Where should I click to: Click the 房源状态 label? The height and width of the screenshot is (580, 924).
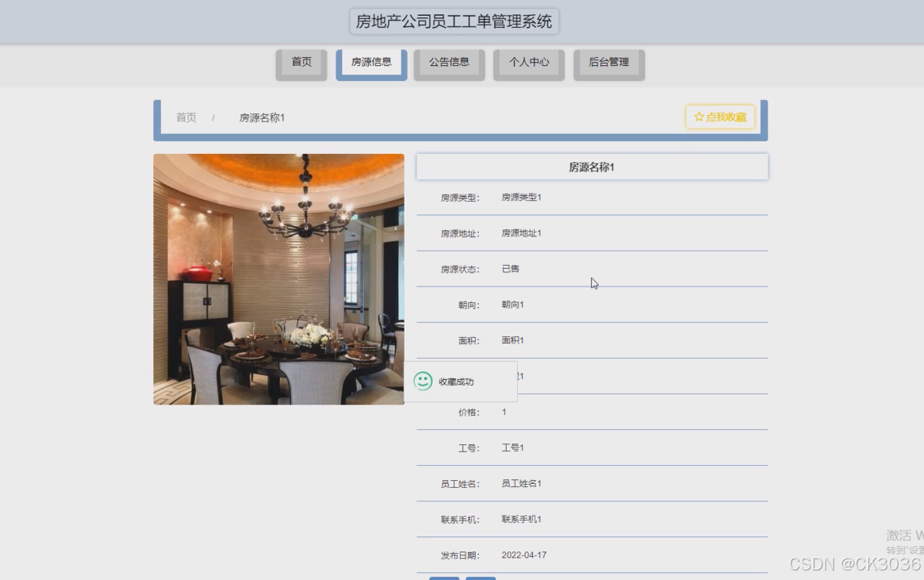(460, 269)
